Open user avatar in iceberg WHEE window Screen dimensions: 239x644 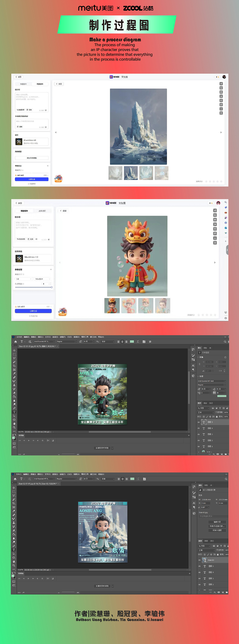[224, 77]
